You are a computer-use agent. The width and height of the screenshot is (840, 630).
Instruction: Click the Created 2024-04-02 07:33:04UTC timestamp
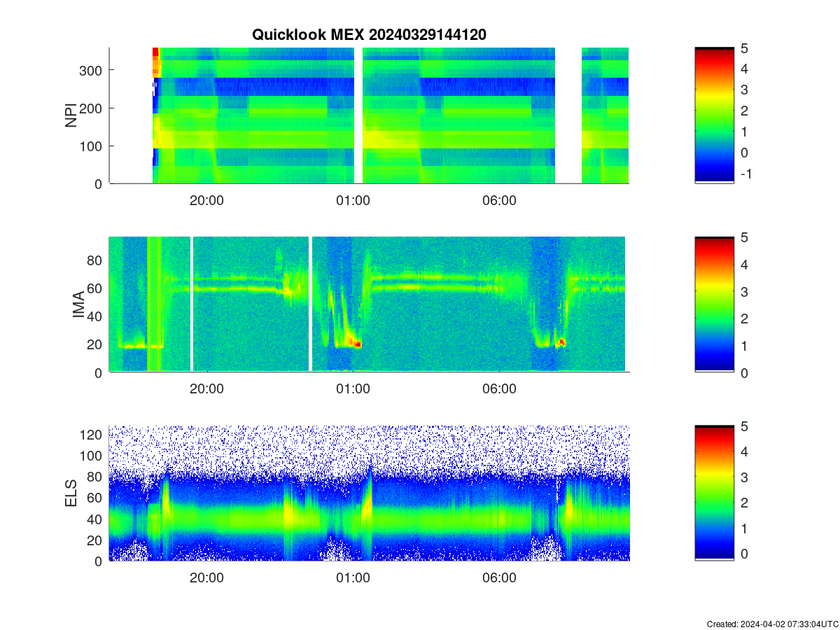772,624
